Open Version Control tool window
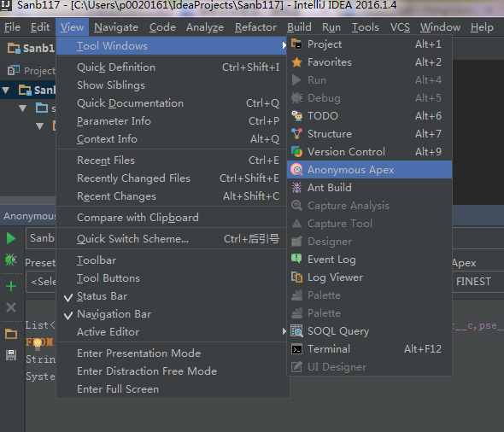Image resolution: width=504 pixels, height=432 pixels. [369, 152]
